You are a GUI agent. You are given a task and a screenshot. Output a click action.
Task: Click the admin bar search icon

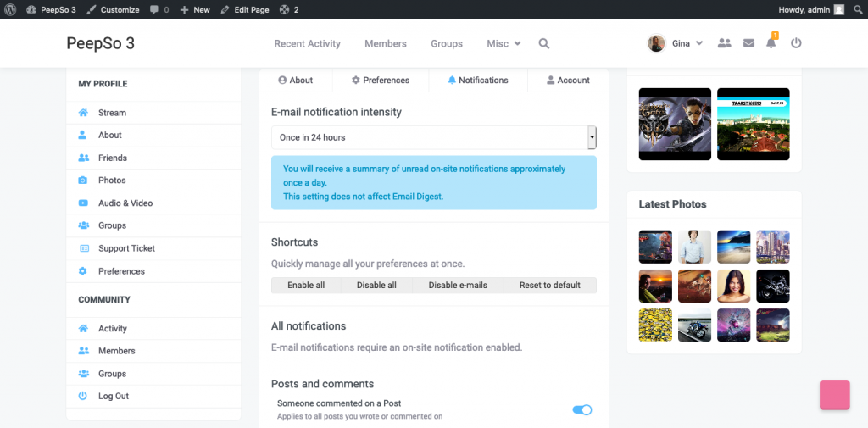click(858, 9)
